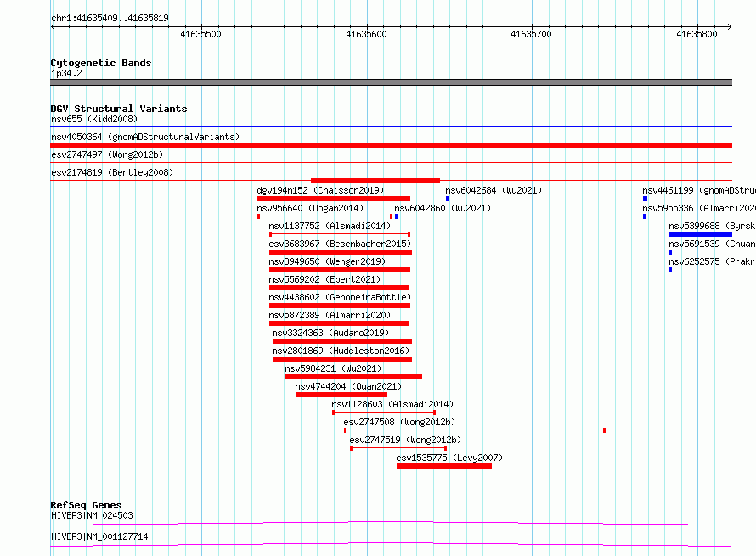Viewport: 756px width, 556px height.
Task: Click the small blue nsv6042860 (Wu2021) marker
Action: (x=397, y=216)
